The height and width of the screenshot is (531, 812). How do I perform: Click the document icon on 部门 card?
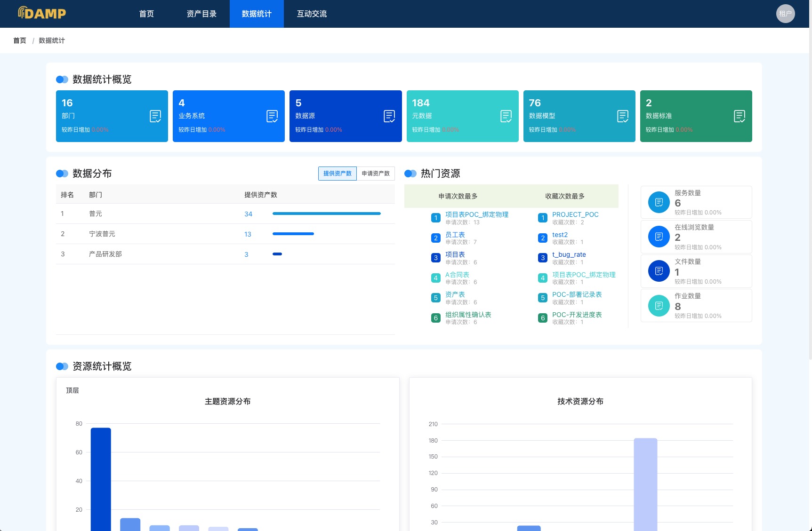(x=155, y=116)
